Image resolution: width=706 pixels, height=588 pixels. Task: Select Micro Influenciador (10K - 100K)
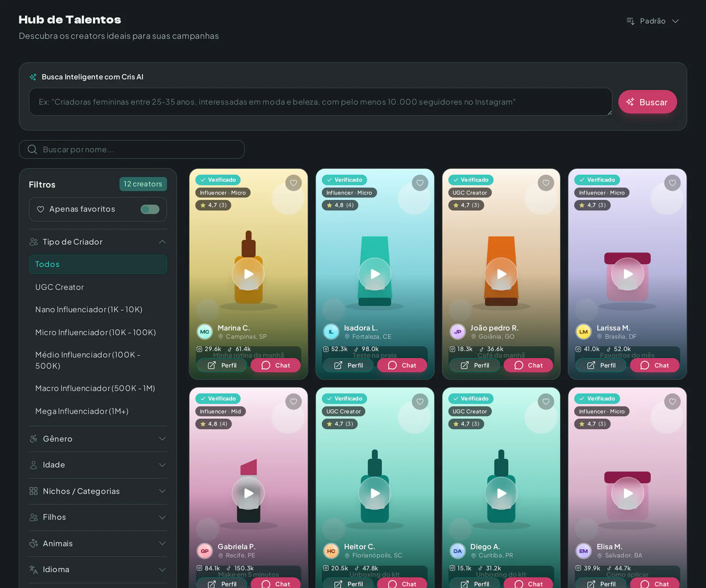click(98, 333)
